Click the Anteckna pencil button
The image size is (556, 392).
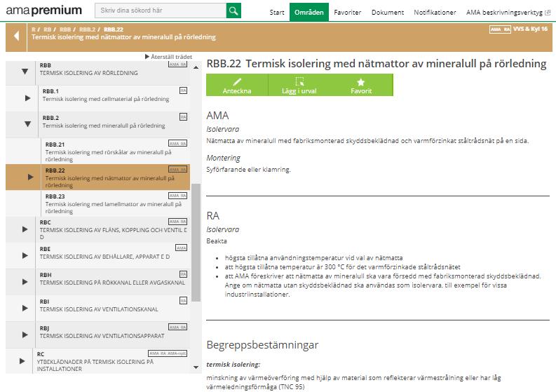tap(237, 85)
